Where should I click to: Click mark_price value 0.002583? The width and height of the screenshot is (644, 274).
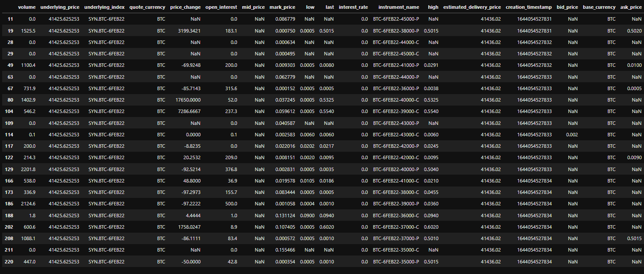285,135
